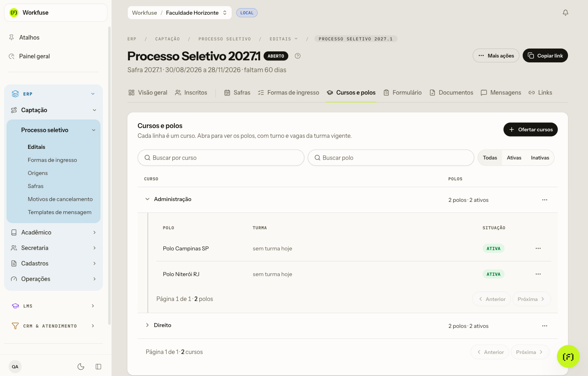Open the floating Workfuse assistant button
This screenshot has height=376, width=588.
[568, 357]
